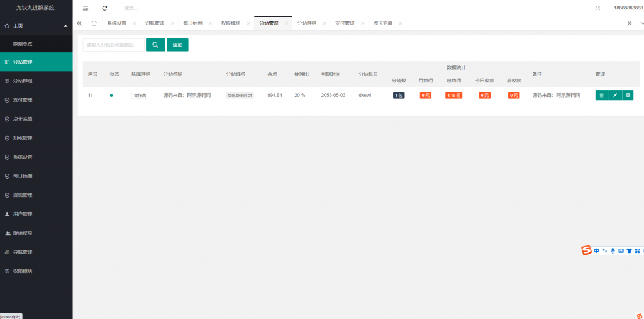Click the Sogou input microphone icon

[613, 250]
